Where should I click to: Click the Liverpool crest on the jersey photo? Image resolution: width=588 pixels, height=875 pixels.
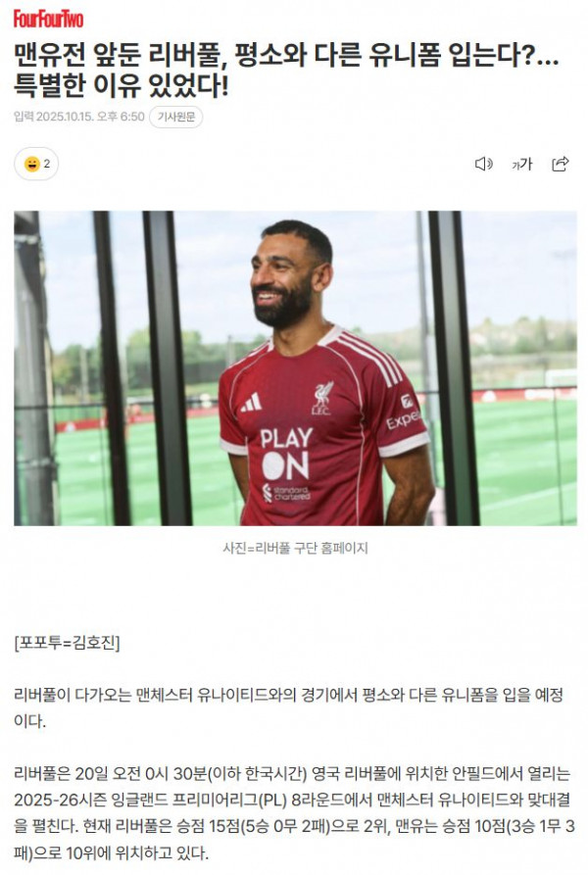321,397
